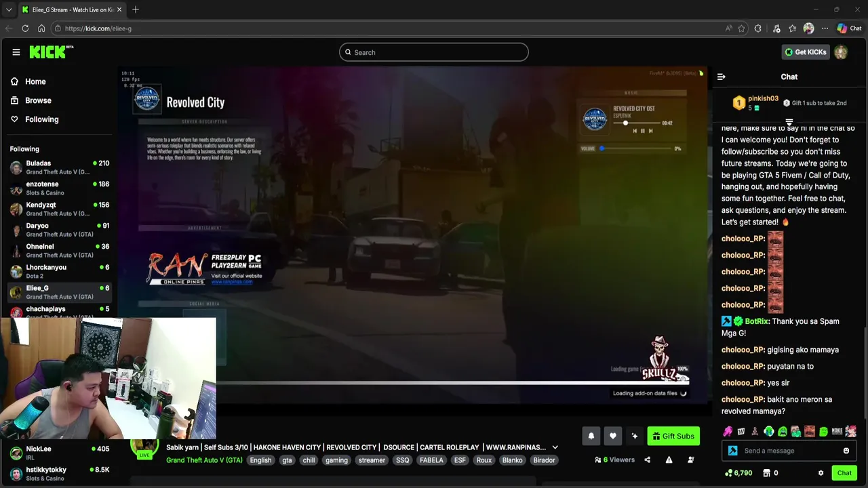Open Copilot Chat in browser
This screenshot has width=868, height=488.
(849, 28)
